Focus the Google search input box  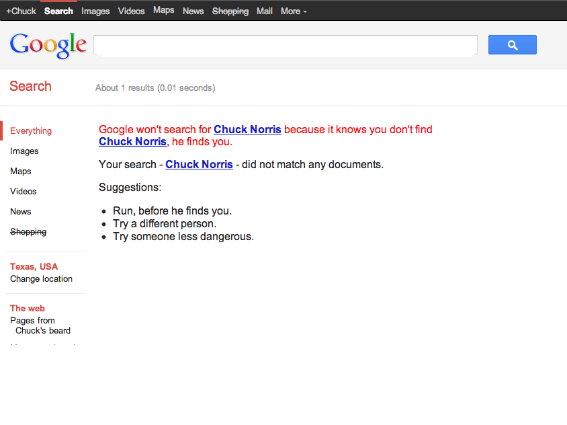coord(285,45)
